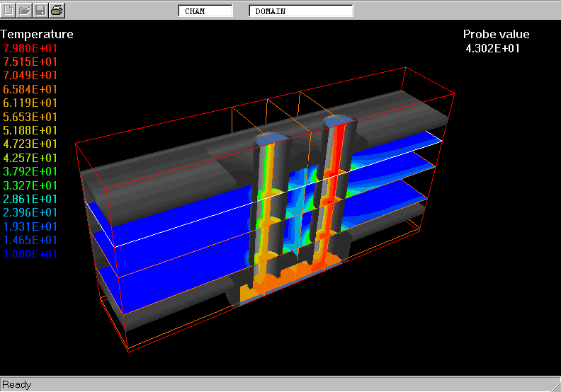Viewport: 561px width, 392px height.
Task: Select the 7.980E+01 red legend value
Action: click(x=30, y=48)
